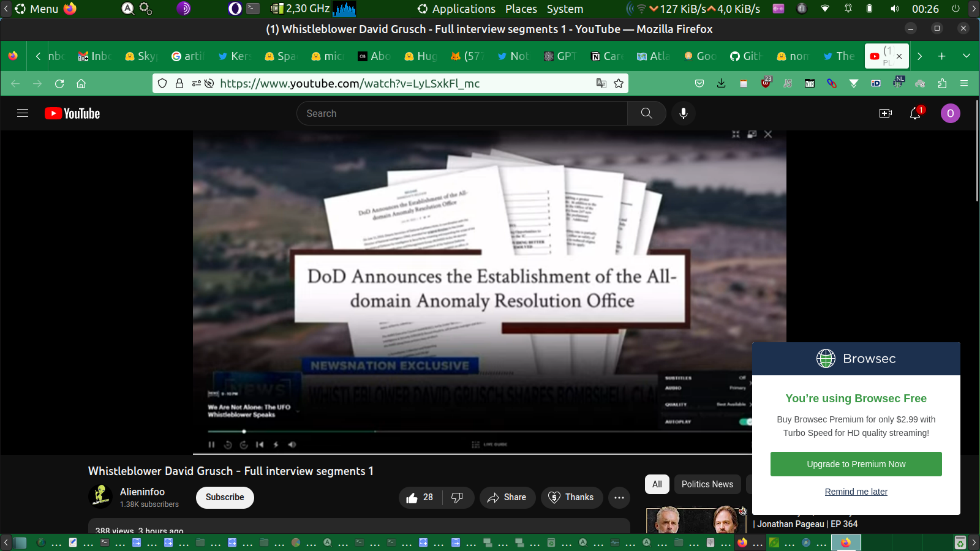The image size is (980, 551).
Task: List all tabs dropdown arrow
Action: (x=967, y=56)
